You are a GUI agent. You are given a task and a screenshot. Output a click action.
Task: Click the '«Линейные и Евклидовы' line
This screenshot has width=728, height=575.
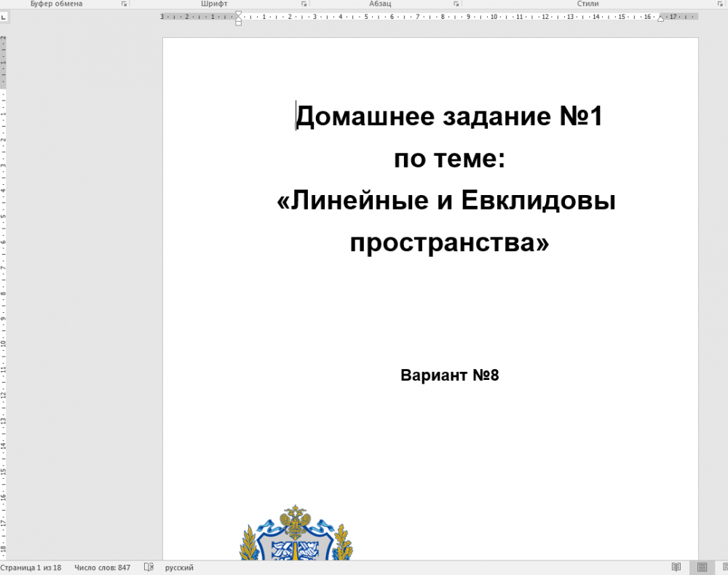(x=446, y=201)
